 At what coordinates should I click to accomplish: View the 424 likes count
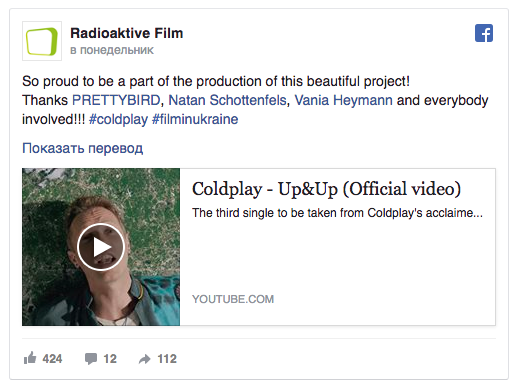(x=52, y=359)
